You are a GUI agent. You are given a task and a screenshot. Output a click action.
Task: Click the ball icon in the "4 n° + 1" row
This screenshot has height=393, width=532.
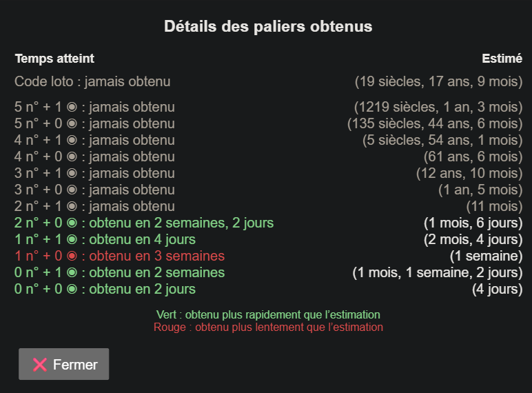71,141
